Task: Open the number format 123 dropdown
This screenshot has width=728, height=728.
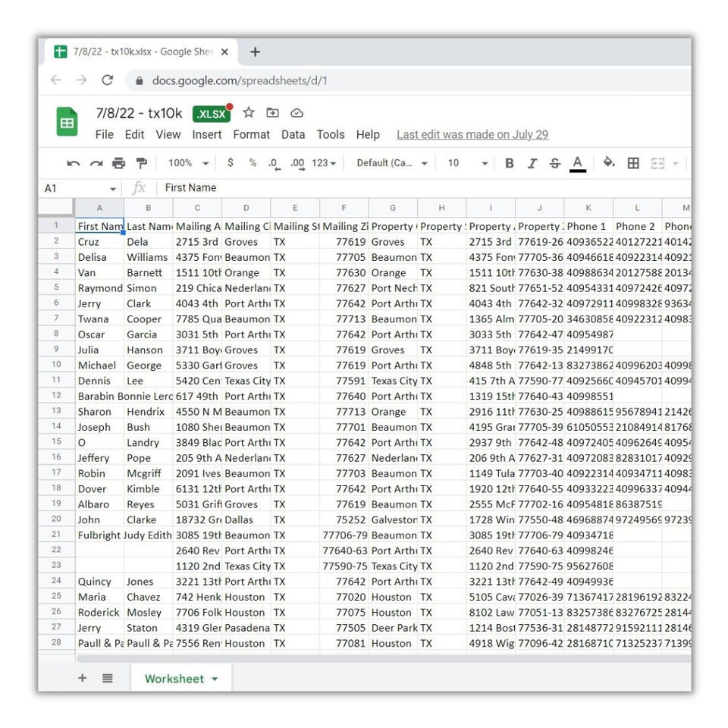Action: tap(321, 163)
